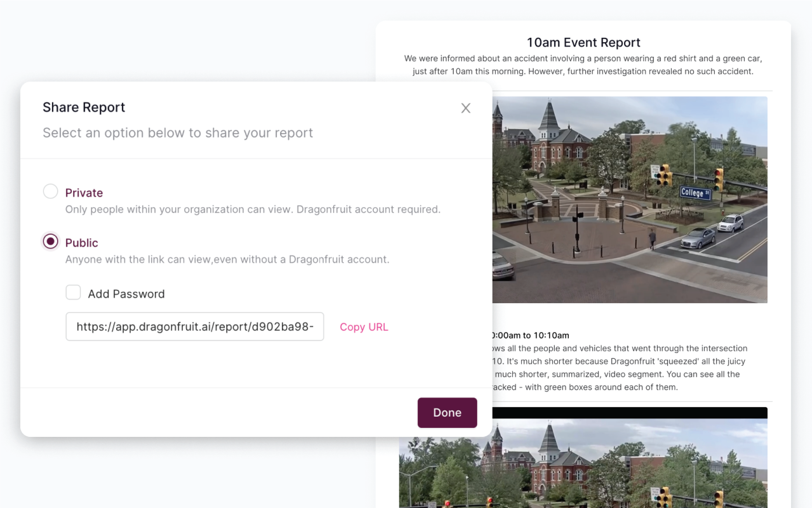This screenshot has height=508, width=812.
Task: Click the 'Add Password' label
Action: tap(126, 294)
